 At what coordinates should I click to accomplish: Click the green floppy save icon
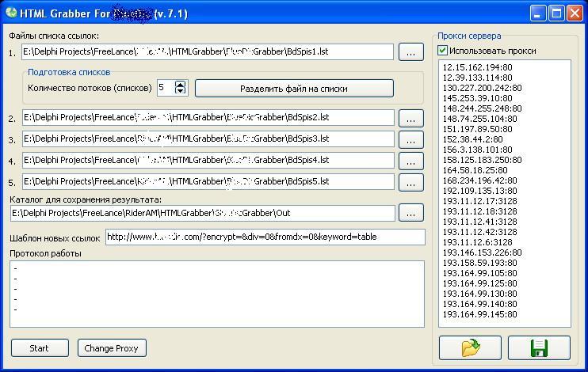coord(539,347)
